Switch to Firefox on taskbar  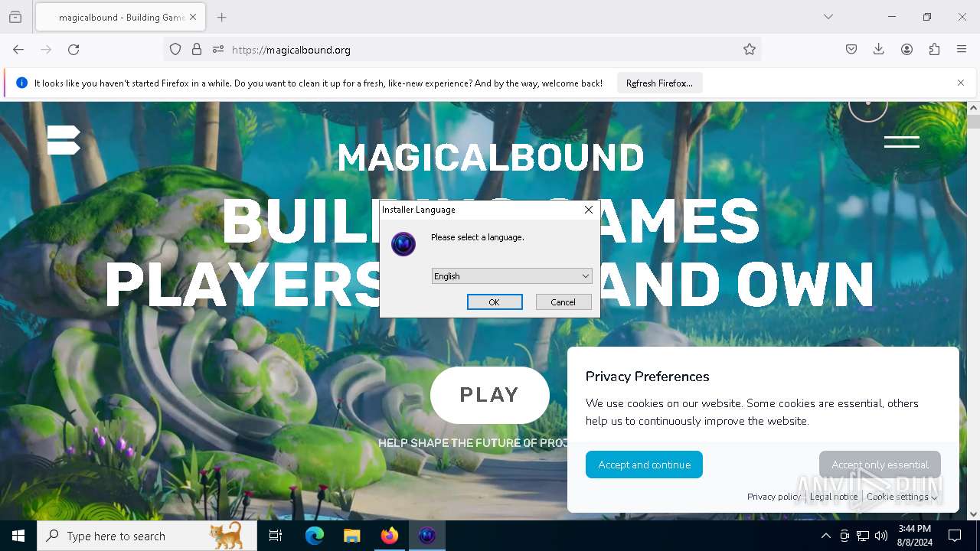pos(390,536)
